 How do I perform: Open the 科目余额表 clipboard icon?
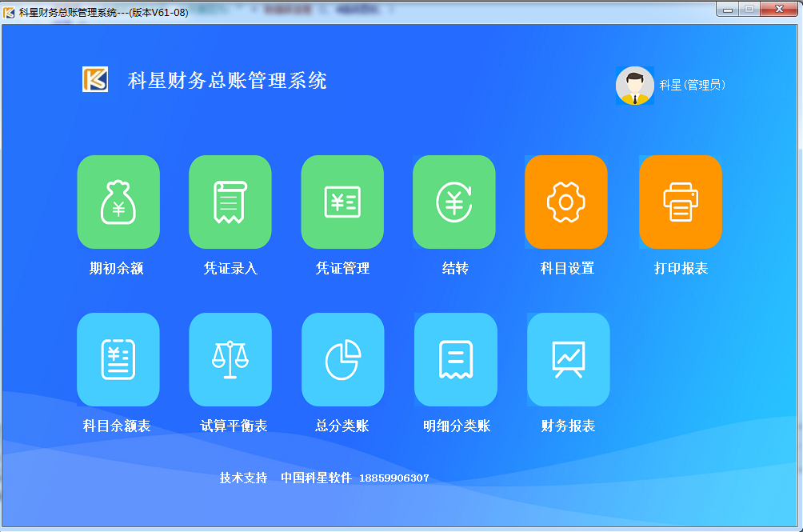[x=118, y=360]
